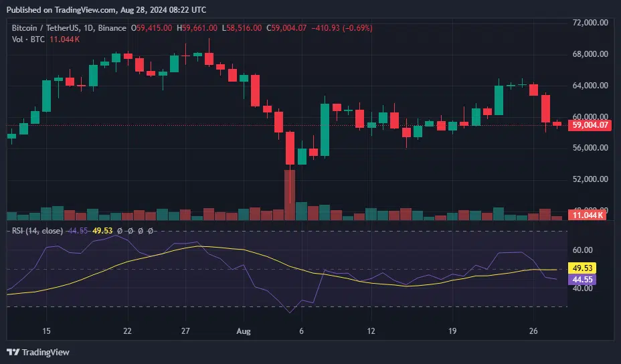Click the tall red volume bar on Aug 5
This screenshot has height=364, width=621.
[x=290, y=195]
